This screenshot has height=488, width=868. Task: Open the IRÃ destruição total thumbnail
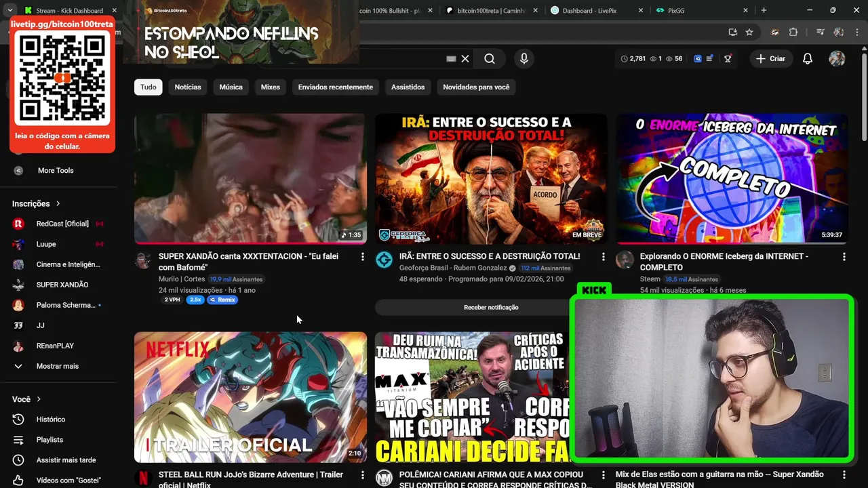pos(491,178)
